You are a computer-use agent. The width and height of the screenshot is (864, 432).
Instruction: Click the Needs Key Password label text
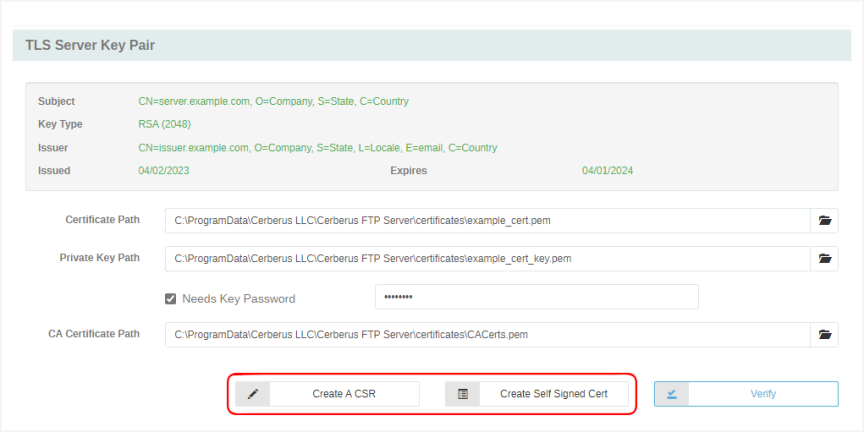[238, 298]
